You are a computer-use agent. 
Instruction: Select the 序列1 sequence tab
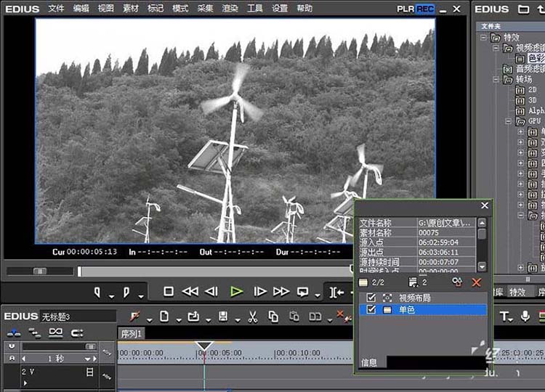[x=131, y=334]
